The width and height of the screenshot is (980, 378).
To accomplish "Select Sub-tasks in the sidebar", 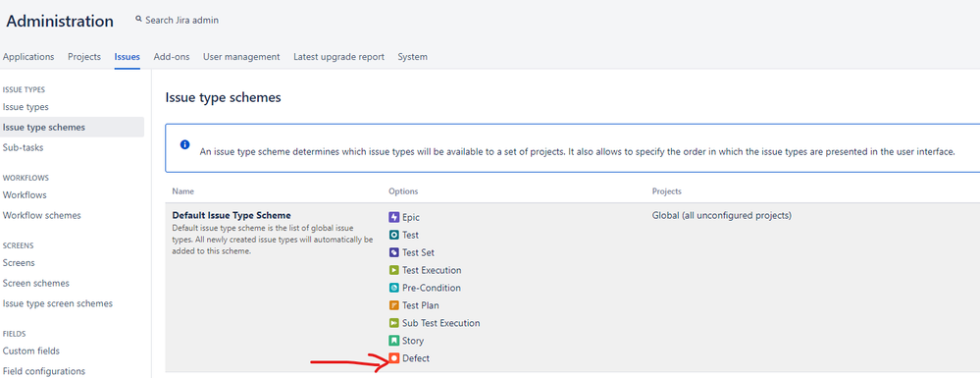I will coord(24,147).
